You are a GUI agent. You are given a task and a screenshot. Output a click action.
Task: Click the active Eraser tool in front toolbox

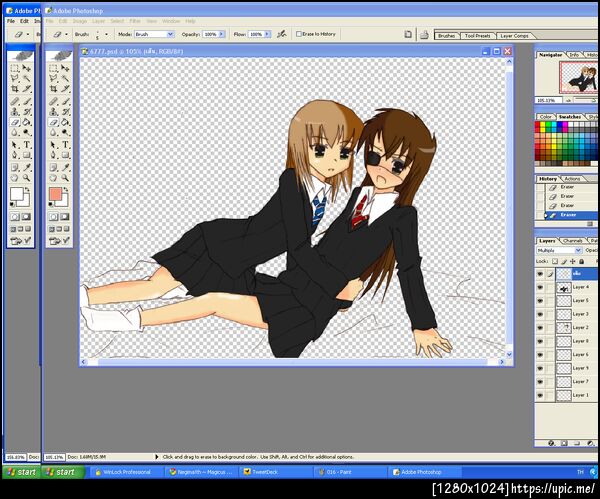tap(53, 122)
